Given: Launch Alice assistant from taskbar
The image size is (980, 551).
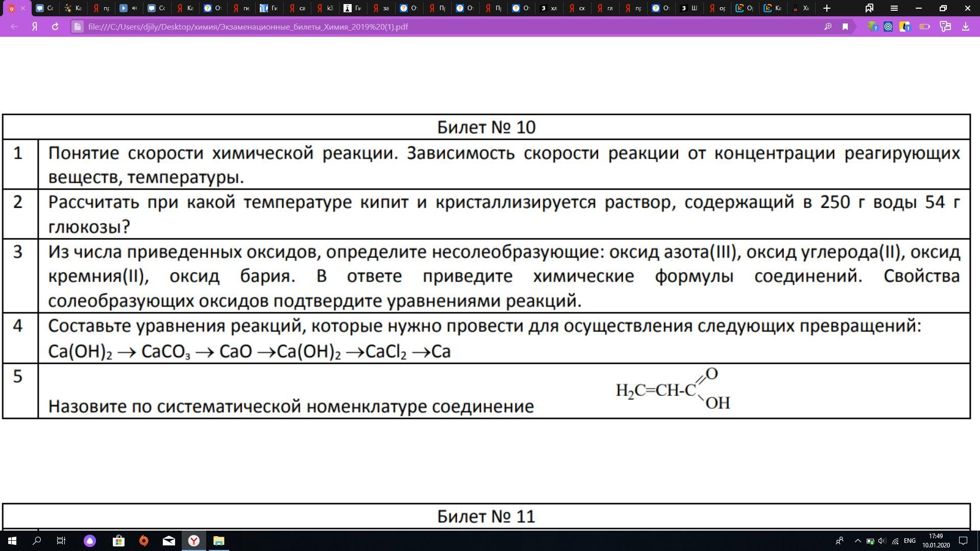Looking at the screenshot, I should click(90, 541).
